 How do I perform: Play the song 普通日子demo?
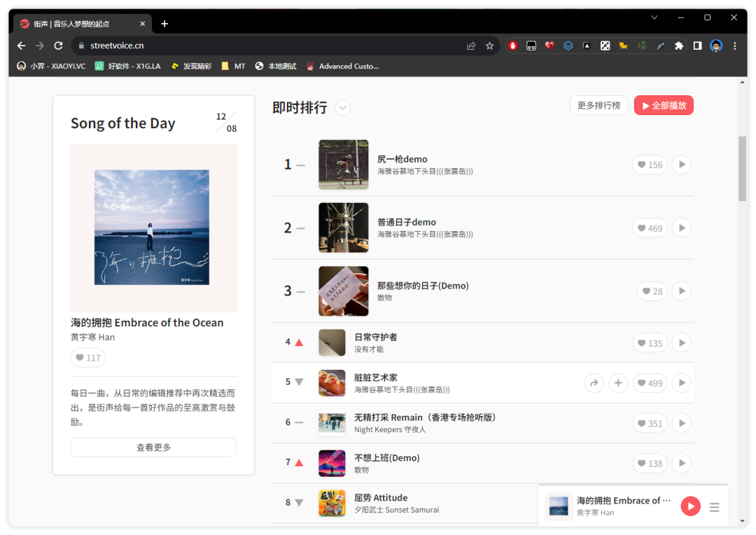click(x=681, y=228)
